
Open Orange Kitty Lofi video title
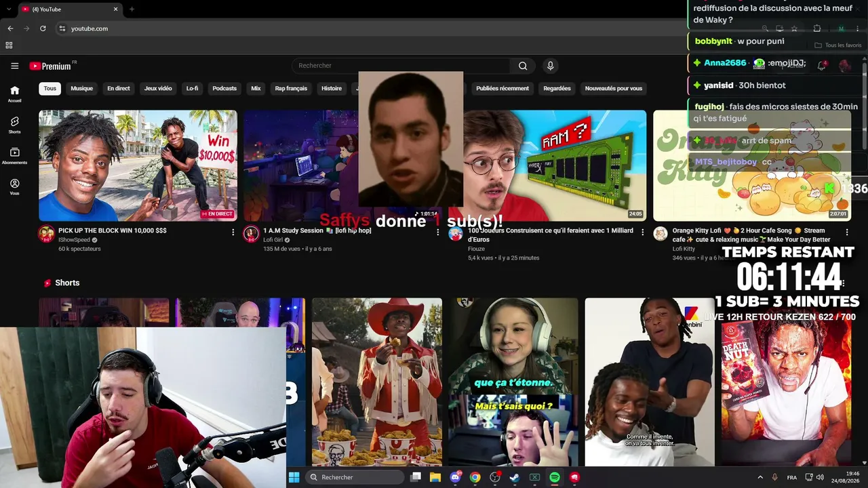[753, 235]
